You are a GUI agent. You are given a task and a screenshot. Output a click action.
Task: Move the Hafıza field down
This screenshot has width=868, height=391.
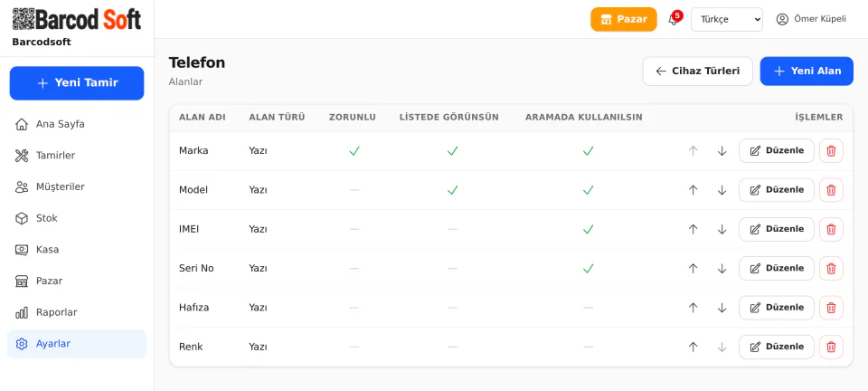point(722,308)
